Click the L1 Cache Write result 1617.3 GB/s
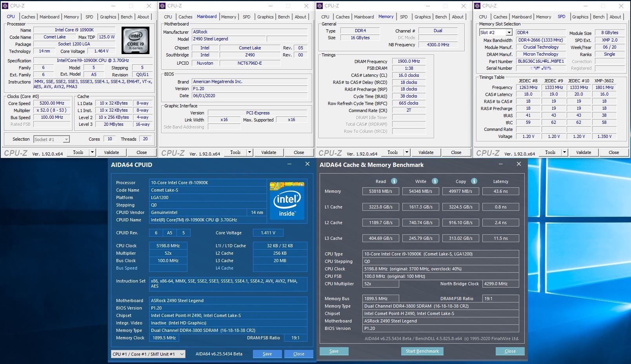This screenshot has width=631, height=364. coord(420,207)
